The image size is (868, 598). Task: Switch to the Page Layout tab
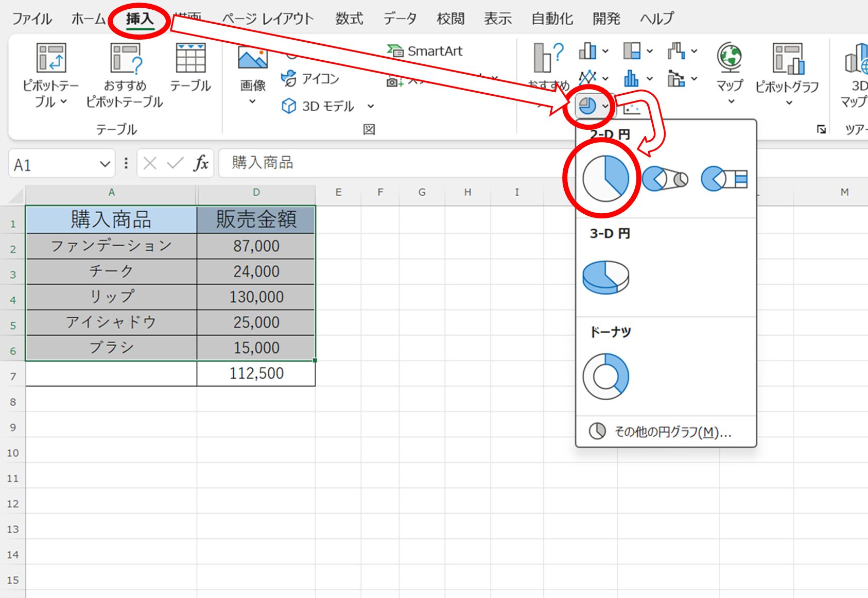pyautogui.click(x=268, y=19)
